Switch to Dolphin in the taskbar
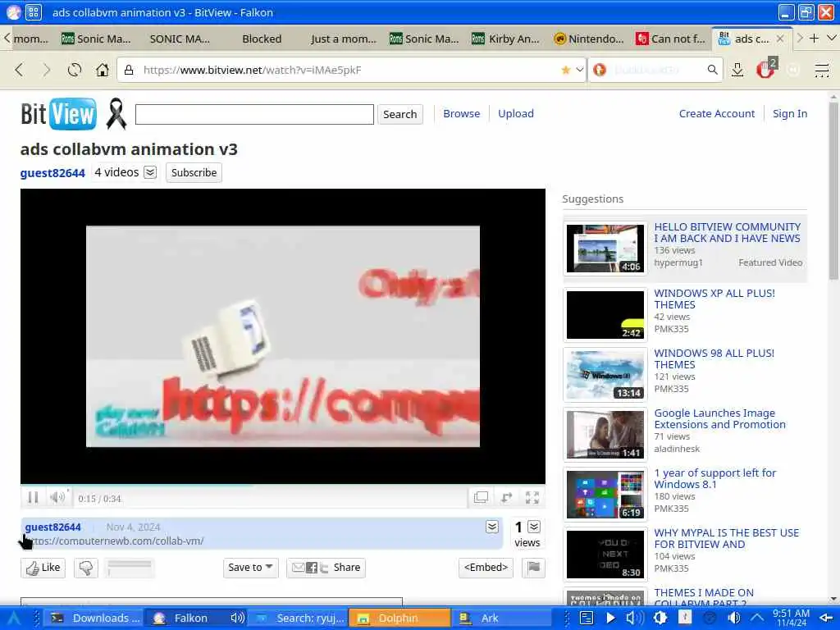 399,619
